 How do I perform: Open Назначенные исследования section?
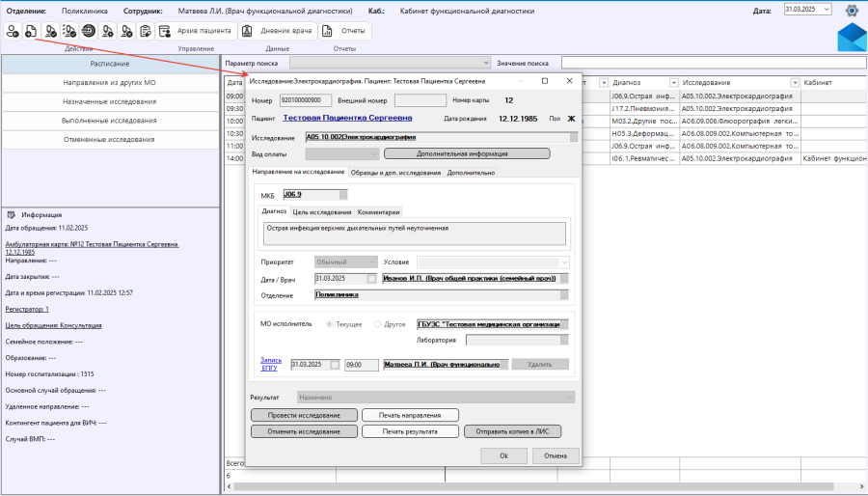tap(110, 102)
